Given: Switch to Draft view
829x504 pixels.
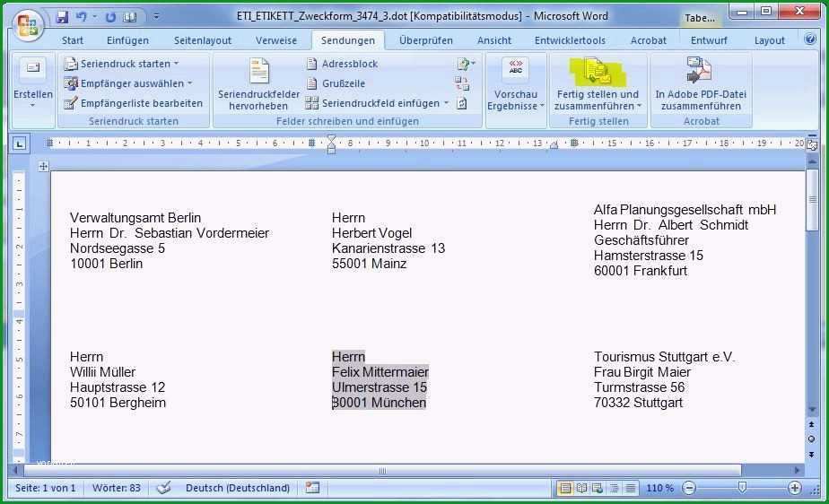Looking at the screenshot, I should (630, 488).
